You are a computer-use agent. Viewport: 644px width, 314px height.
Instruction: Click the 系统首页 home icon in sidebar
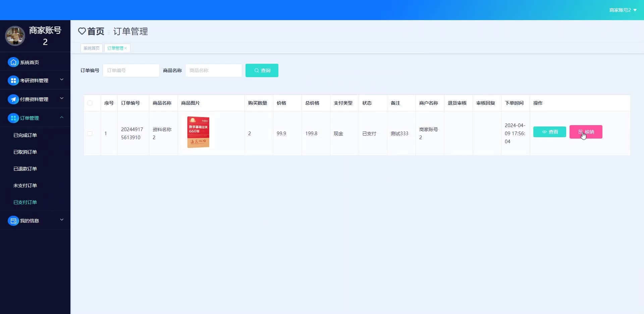click(13, 62)
